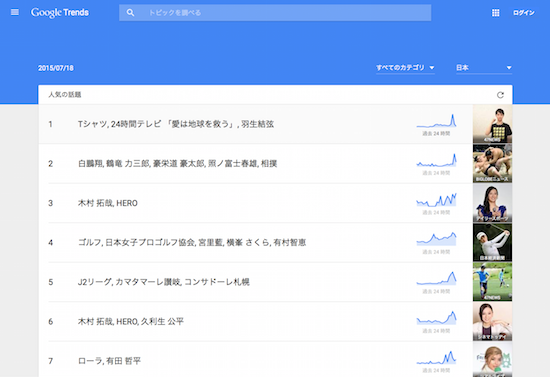The height and width of the screenshot is (377, 550).
Task: Open the hamburger navigation menu
Action: click(15, 13)
